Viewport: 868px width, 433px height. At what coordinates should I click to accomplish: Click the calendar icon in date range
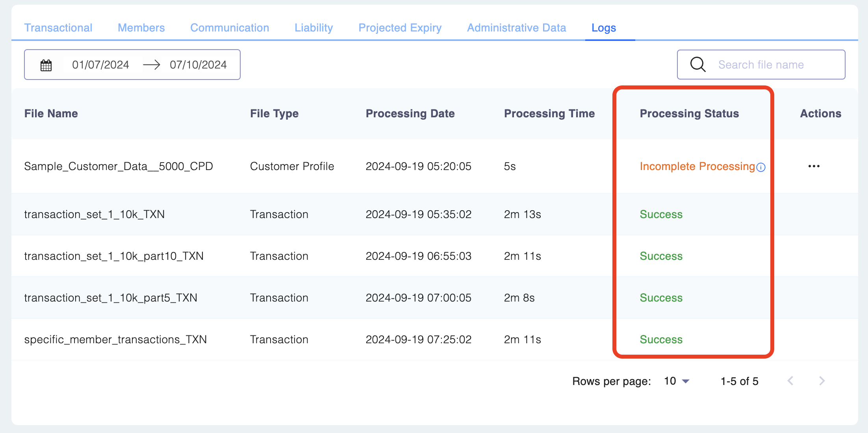(46, 65)
